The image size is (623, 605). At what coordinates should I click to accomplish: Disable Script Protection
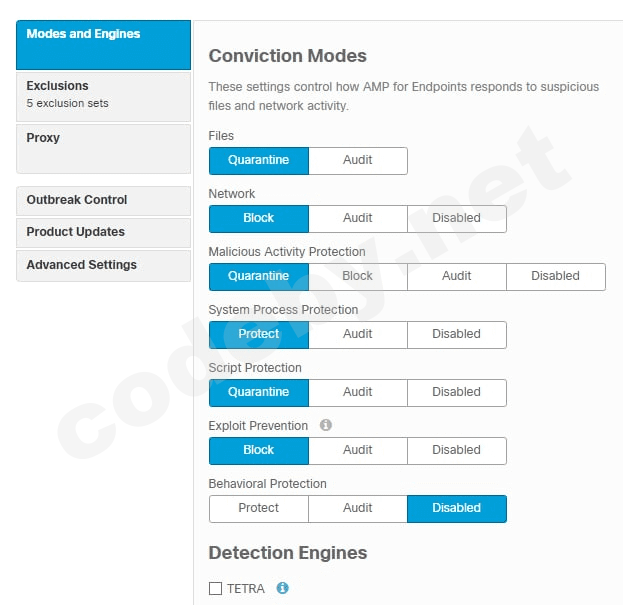pos(456,392)
